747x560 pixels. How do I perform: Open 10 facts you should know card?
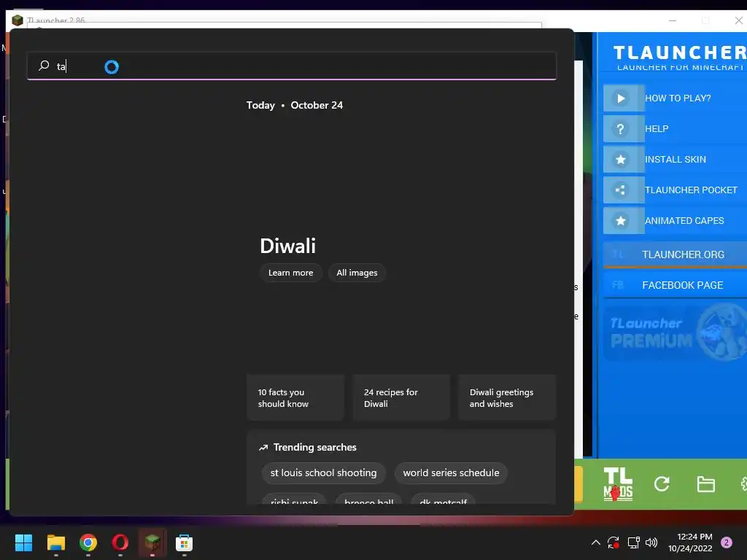point(295,397)
